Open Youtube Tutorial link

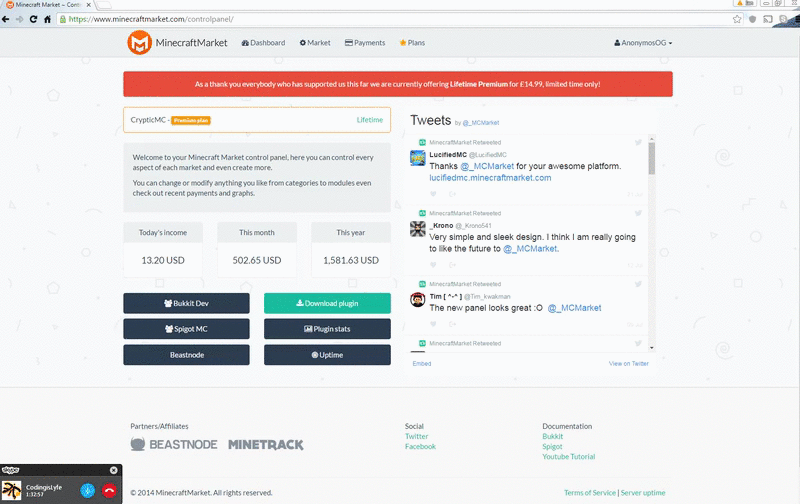coord(568,457)
